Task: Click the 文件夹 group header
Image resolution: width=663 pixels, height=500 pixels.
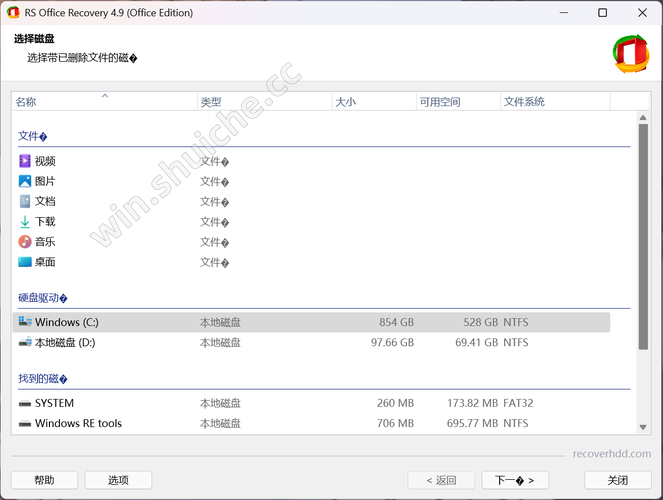Action: (x=33, y=136)
